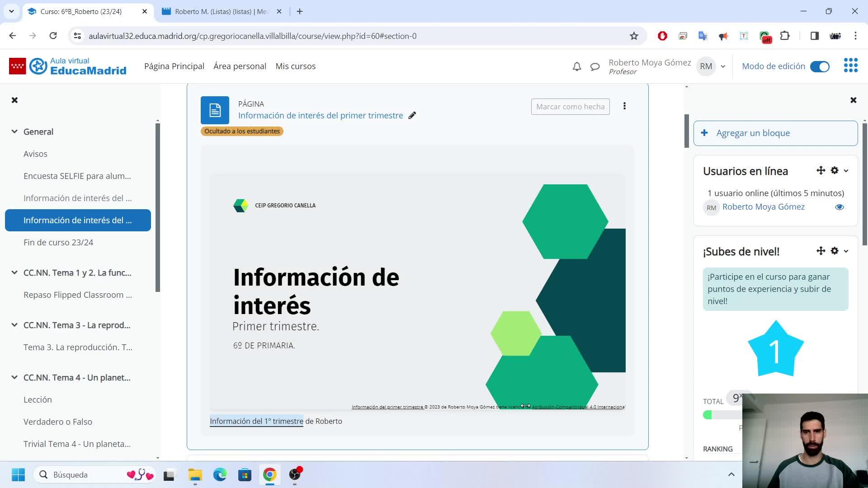
Task: Collapse the General section in course index
Action: 14,131
